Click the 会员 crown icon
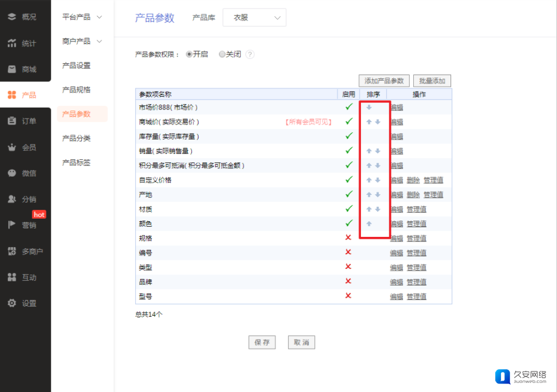 11,147
